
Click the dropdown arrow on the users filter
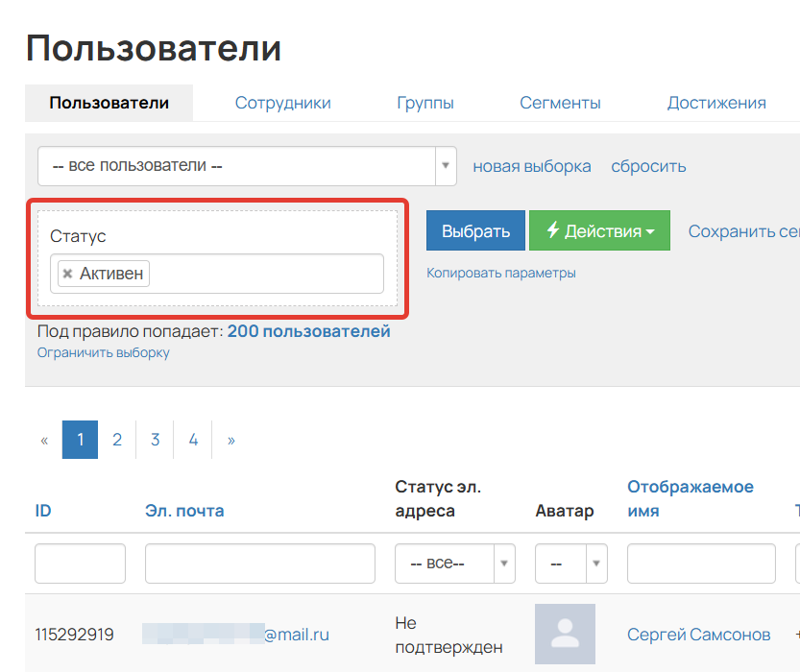pyautogui.click(x=445, y=165)
